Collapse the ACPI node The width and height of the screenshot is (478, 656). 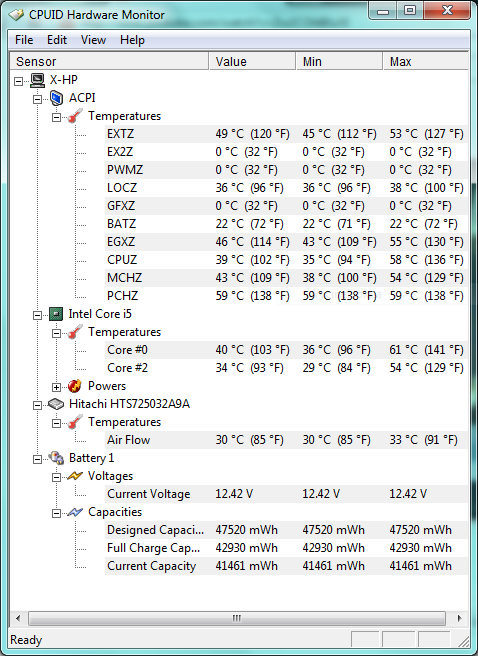(x=38, y=99)
